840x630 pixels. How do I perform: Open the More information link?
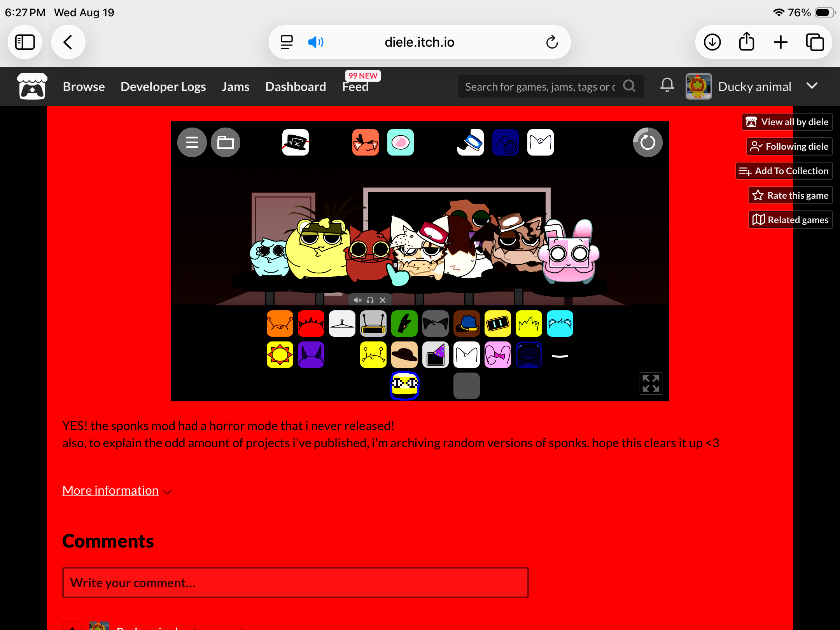(110, 490)
